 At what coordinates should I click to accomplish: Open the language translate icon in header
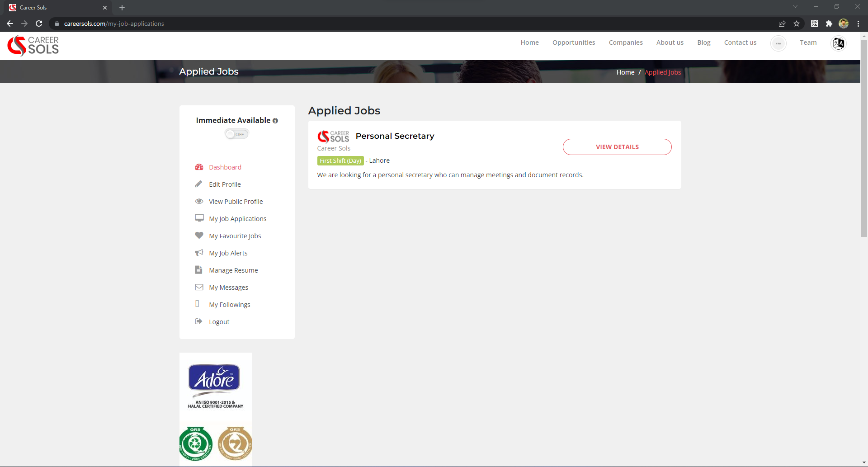pos(839,43)
